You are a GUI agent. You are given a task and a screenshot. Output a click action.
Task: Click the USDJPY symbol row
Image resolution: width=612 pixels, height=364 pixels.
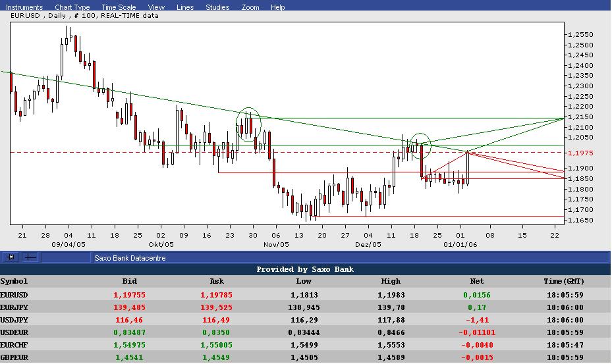point(306,320)
